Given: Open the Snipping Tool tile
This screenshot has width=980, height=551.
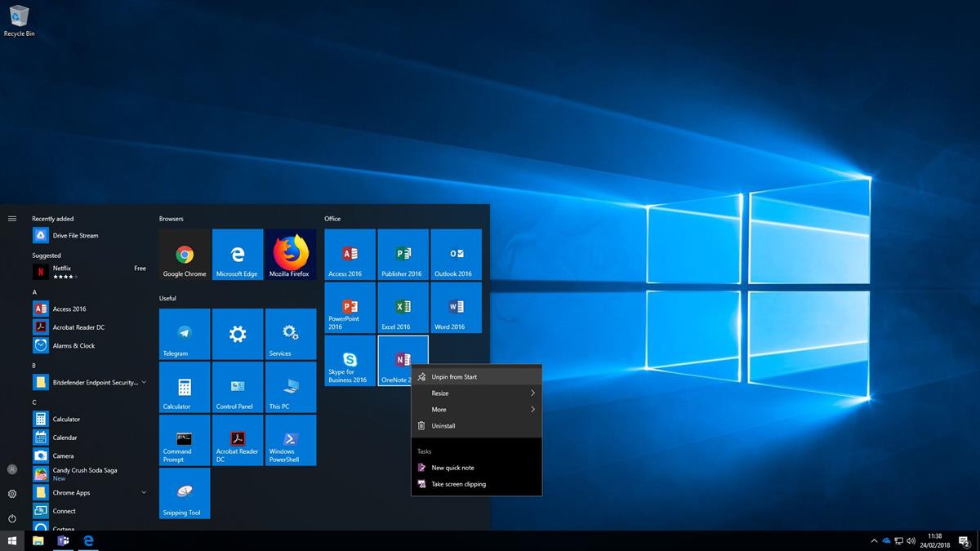Looking at the screenshot, I should (x=185, y=493).
